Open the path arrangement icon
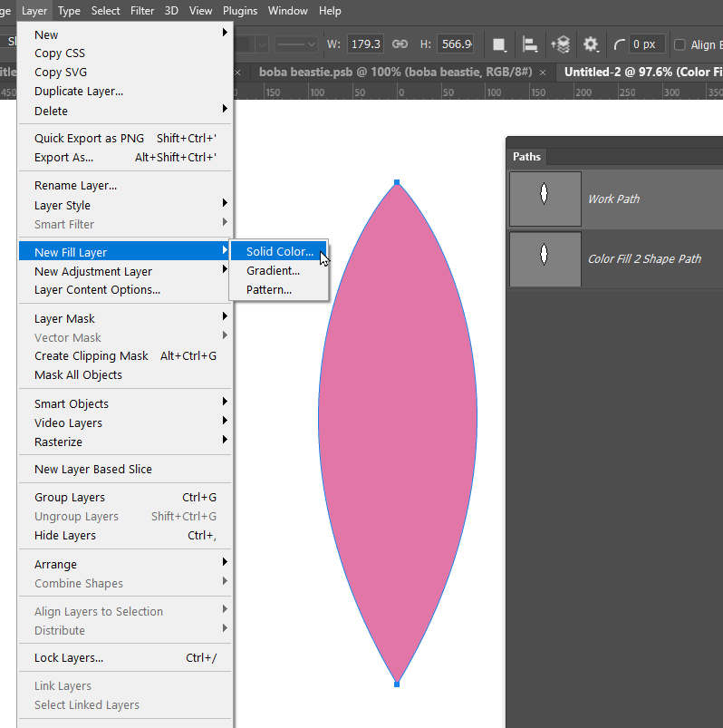Viewport: 723px width, 728px height. pos(561,44)
